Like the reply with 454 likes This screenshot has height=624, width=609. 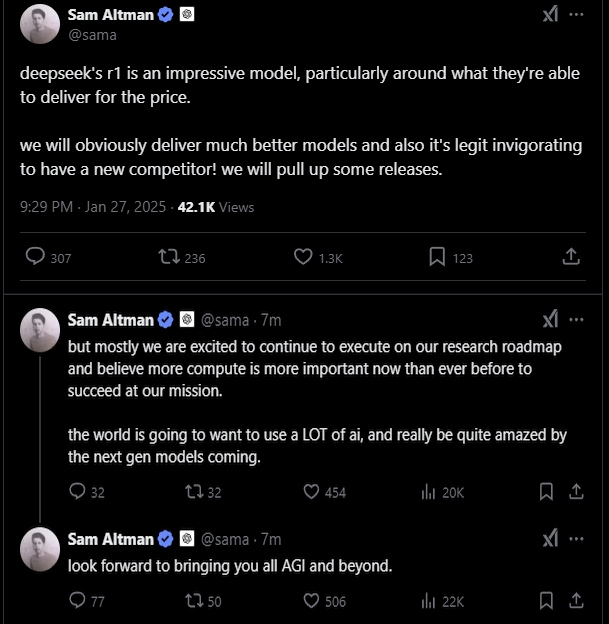coord(311,491)
